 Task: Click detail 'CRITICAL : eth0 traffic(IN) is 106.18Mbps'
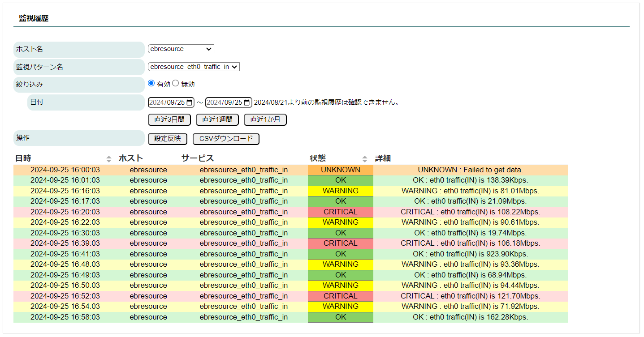471,243
